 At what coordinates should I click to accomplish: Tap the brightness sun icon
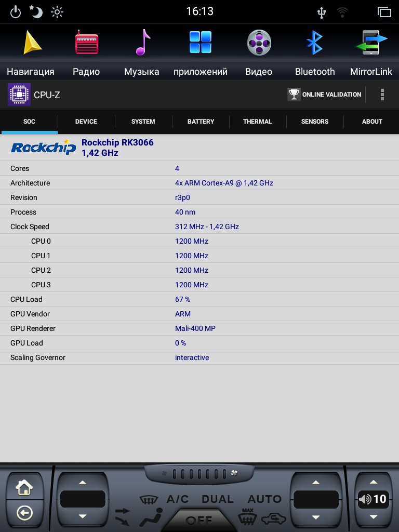click(57, 12)
